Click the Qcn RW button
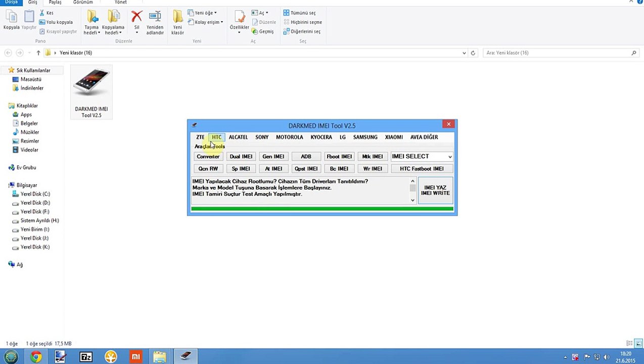This screenshot has height=364, width=644. pos(208,169)
